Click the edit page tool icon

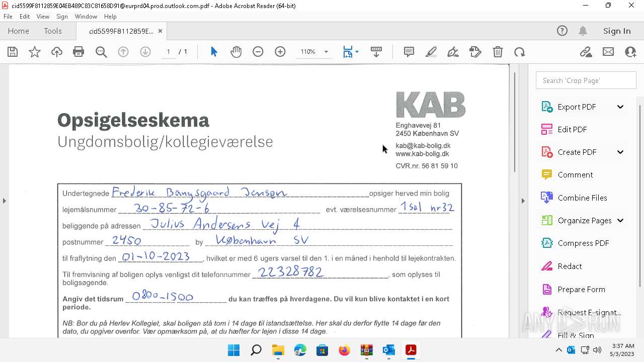(x=475, y=52)
